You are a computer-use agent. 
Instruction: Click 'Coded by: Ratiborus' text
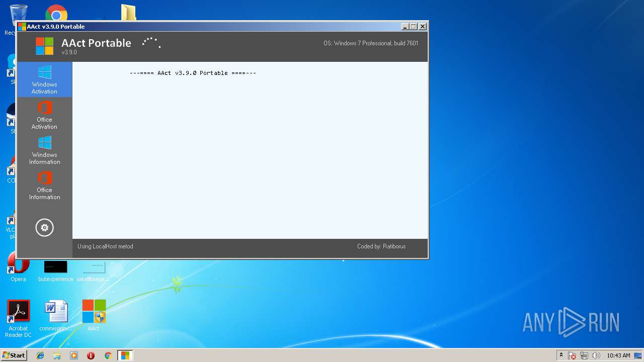381,246
